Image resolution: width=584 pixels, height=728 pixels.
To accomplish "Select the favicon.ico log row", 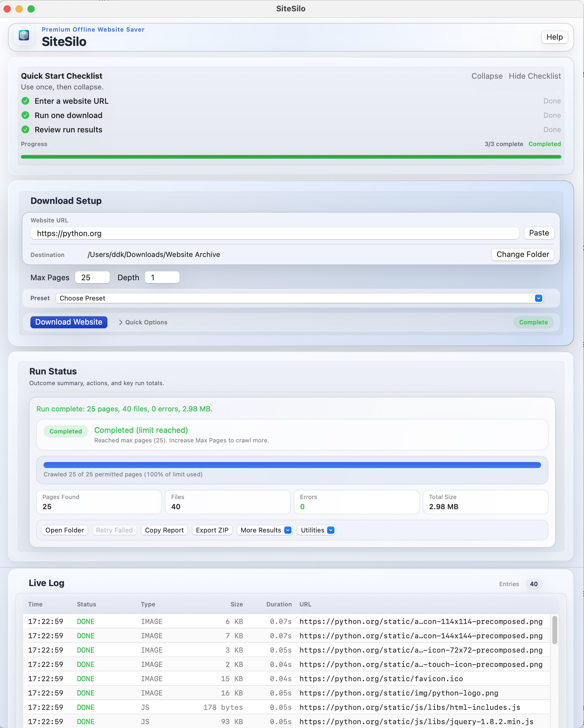I will click(x=286, y=679).
